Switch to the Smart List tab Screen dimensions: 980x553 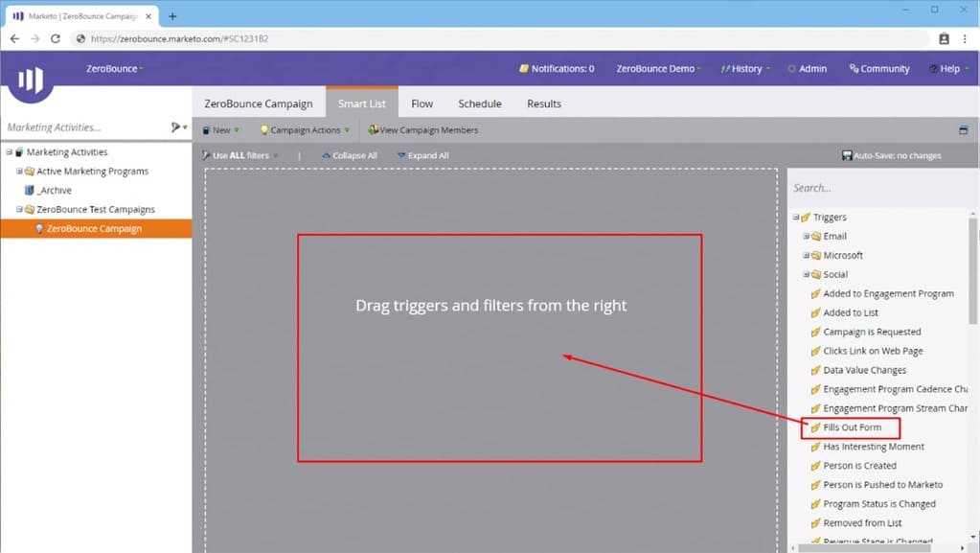(362, 104)
